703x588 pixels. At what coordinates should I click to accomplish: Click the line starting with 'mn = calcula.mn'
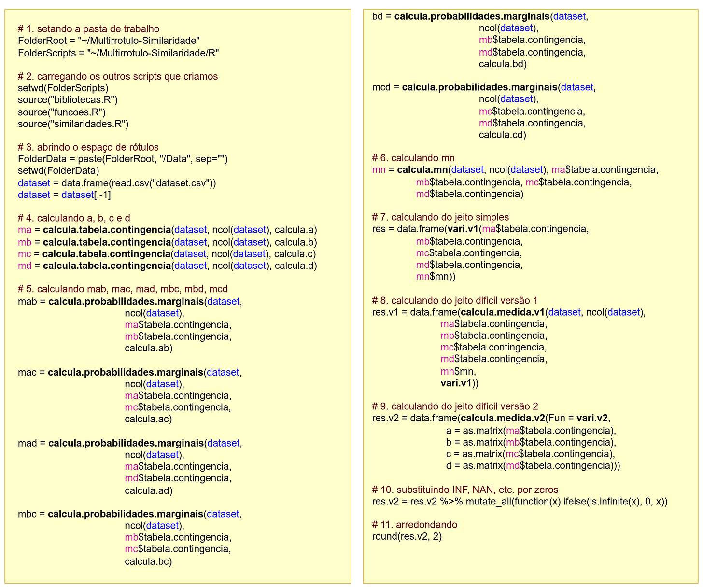pos(515,170)
